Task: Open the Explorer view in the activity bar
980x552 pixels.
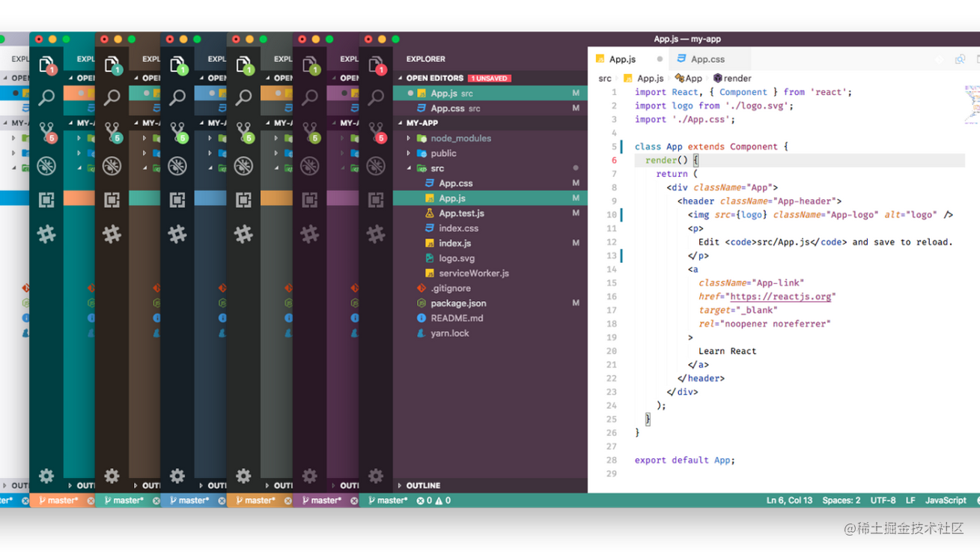Action: point(377,64)
